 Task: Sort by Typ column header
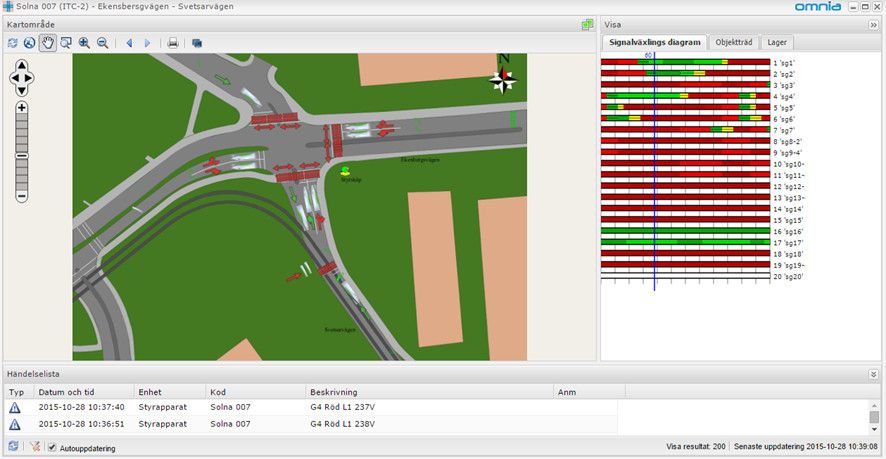coord(19,392)
